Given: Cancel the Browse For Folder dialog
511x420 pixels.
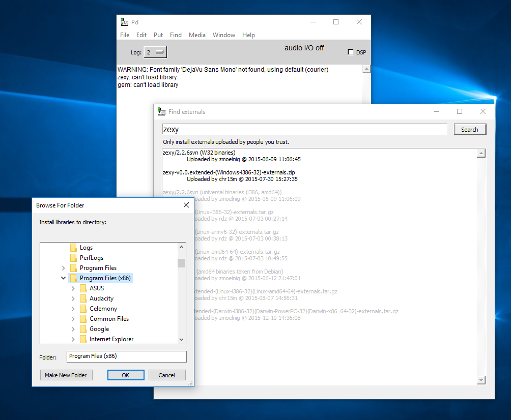Looking at the screenshot, I should pyautogui.click(x=167, y=375).
